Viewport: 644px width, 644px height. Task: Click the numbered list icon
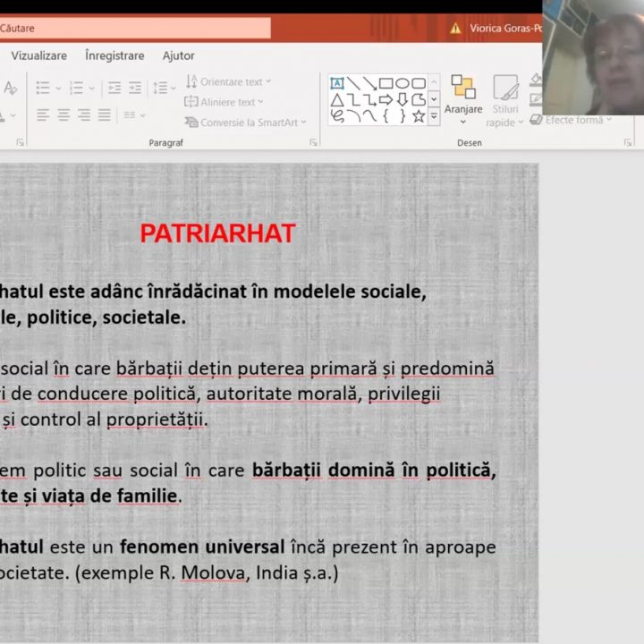[77, 88]
